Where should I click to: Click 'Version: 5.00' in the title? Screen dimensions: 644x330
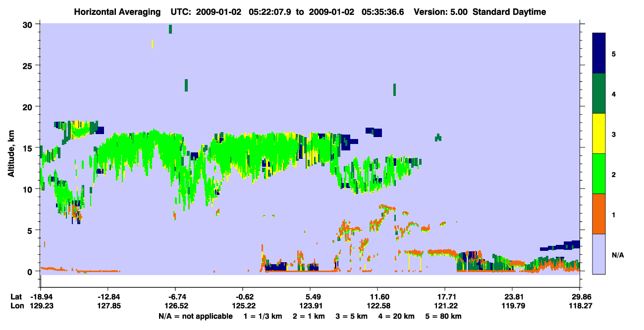[x=441, y=12]
